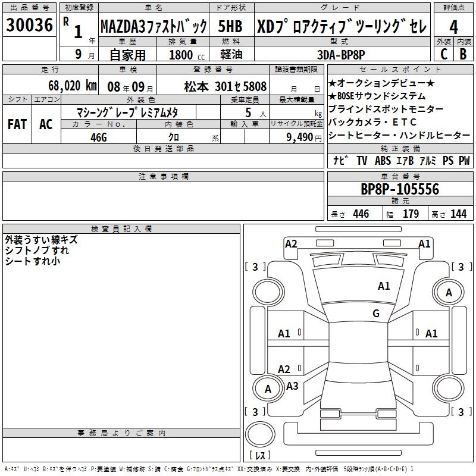Click the 注意事項欄 header

[163, 176]
